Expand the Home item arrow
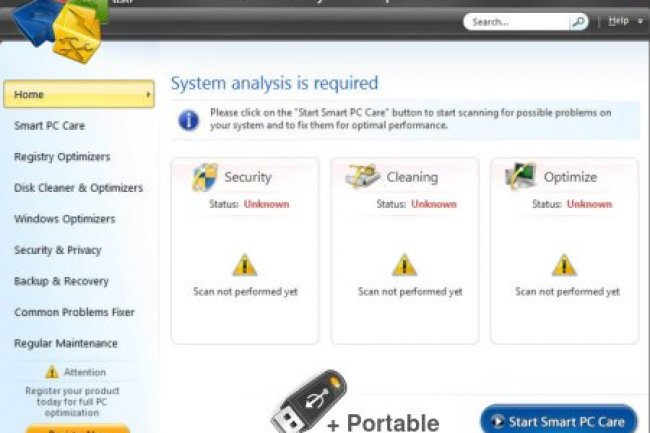The height and width of the screenshot is (433, 650). (148, 94)
